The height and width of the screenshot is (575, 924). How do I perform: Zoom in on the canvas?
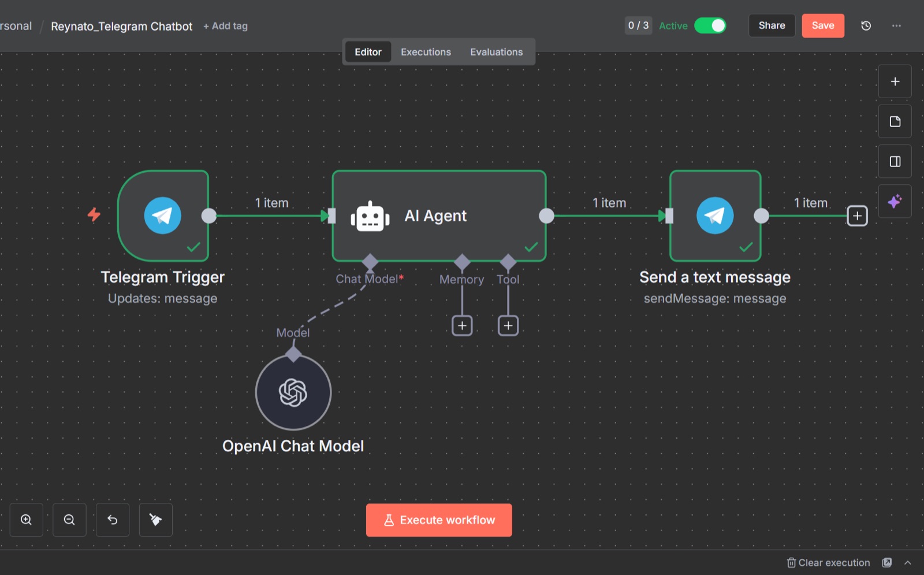point(27,520)
